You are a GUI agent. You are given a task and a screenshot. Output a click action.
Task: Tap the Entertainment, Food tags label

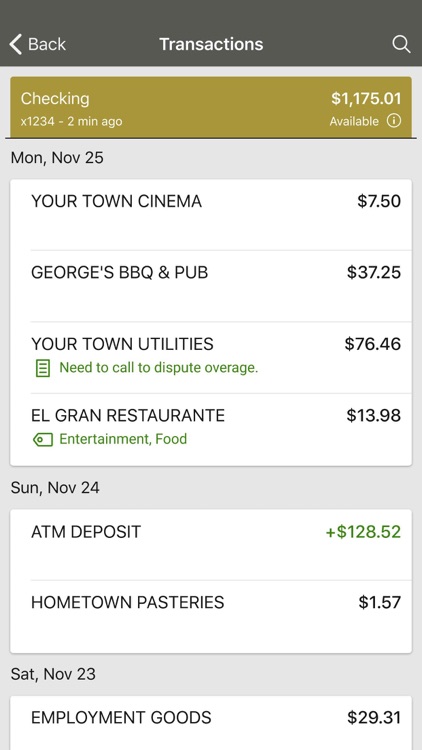[123, 439]
